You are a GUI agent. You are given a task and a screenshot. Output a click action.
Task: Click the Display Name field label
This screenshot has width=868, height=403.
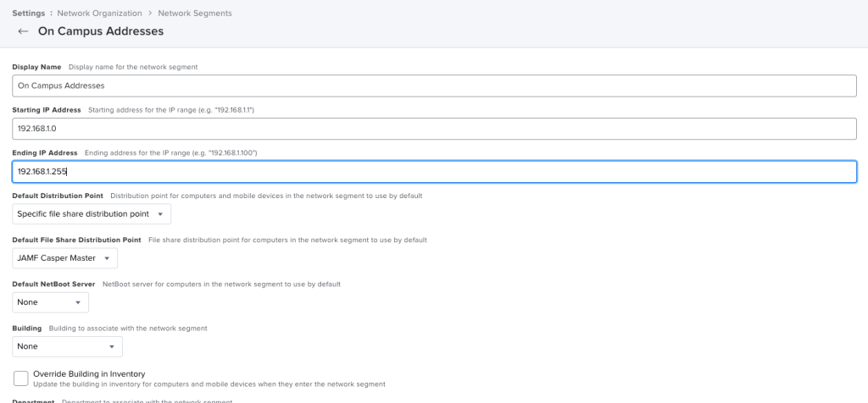[x=37, y=67]
